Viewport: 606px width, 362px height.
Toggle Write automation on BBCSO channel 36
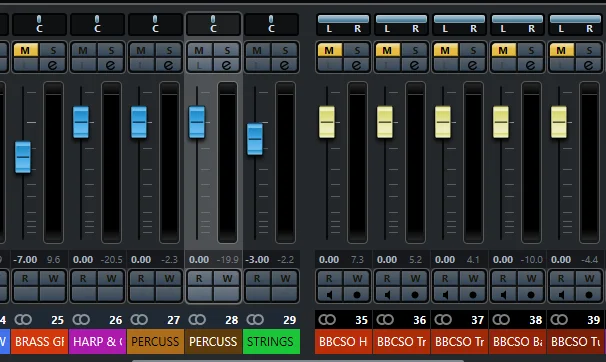pos(415,279)
